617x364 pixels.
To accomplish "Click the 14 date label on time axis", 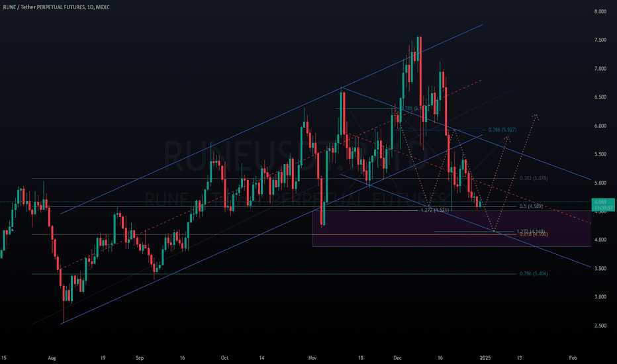I will point(261,358).
